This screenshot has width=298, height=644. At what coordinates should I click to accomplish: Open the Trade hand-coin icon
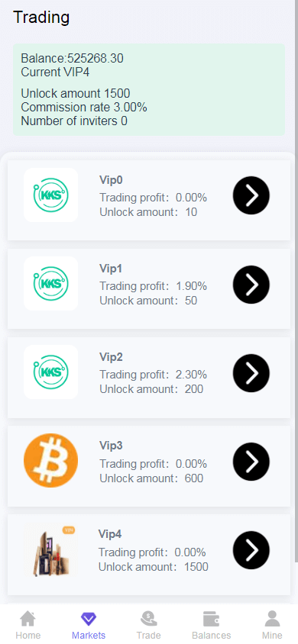(x=148, y=619)
